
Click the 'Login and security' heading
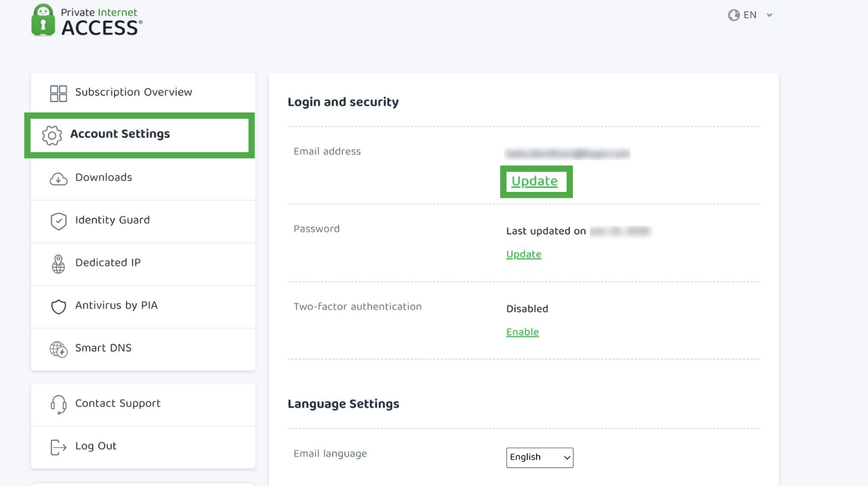(x=343, y=102)
